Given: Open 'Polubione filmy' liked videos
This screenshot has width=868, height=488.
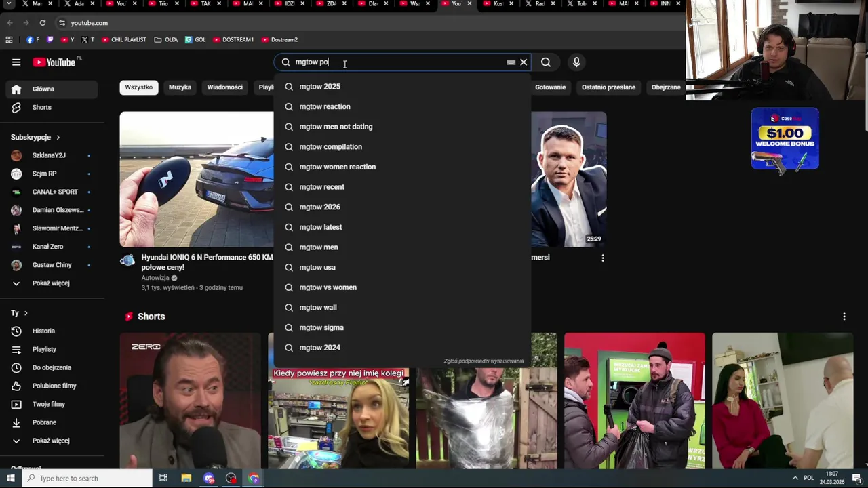Looking at the screenshot, I should tap(52, 386).
